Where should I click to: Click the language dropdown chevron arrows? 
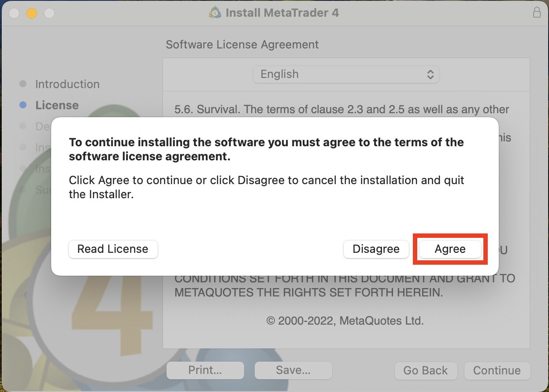click(x=430, y=74)
